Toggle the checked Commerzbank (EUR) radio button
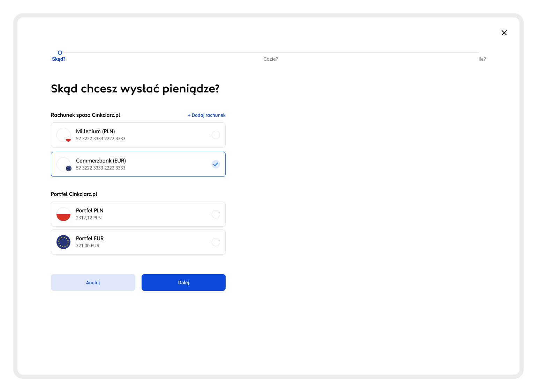The height and width of the screenshot is (392, 537). tap(216, 164)
